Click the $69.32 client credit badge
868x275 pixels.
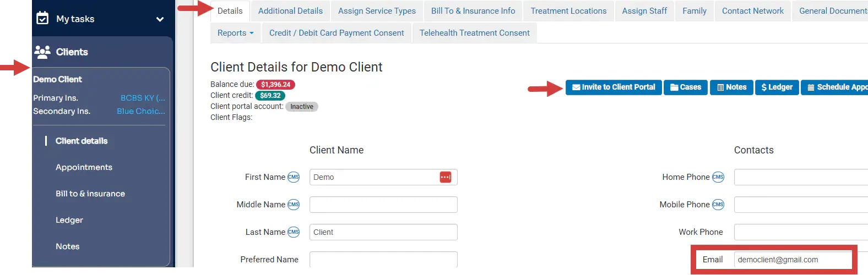click(x=270, y=96)
